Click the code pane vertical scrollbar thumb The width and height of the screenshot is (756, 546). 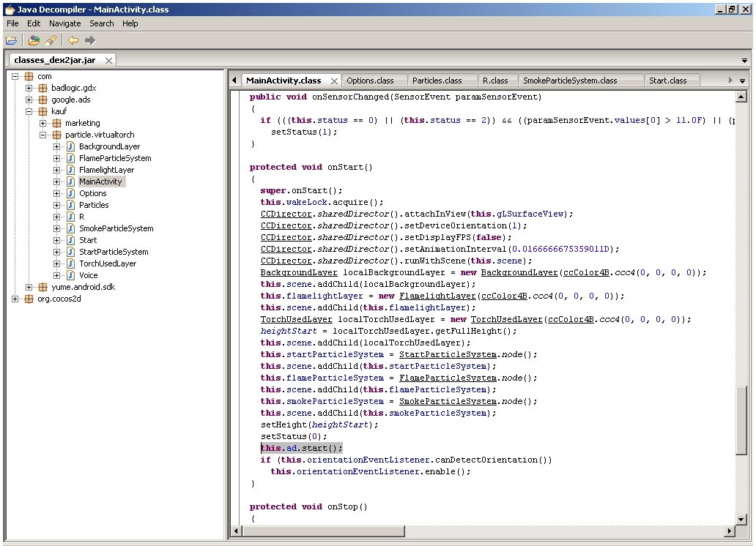pos(741,421)
